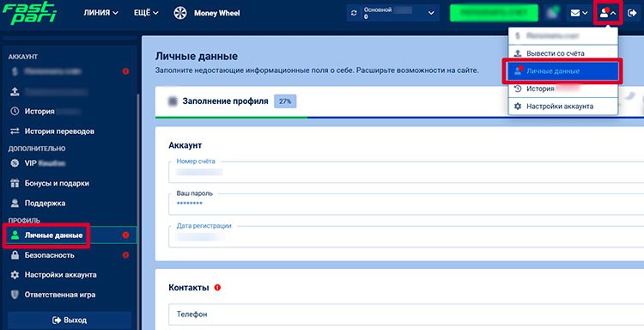Click the shield icon beside Ответственная игра
644x330 pixels.
point(15,295)
